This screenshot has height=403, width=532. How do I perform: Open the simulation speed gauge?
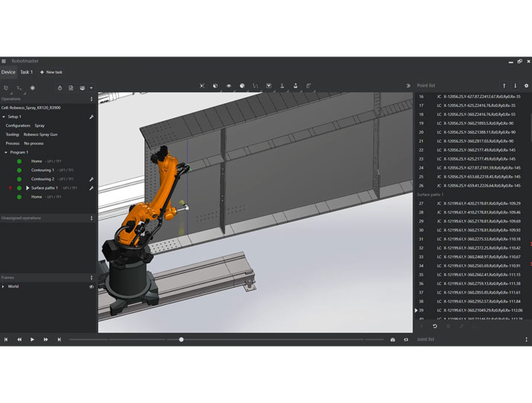click(392, 340)
